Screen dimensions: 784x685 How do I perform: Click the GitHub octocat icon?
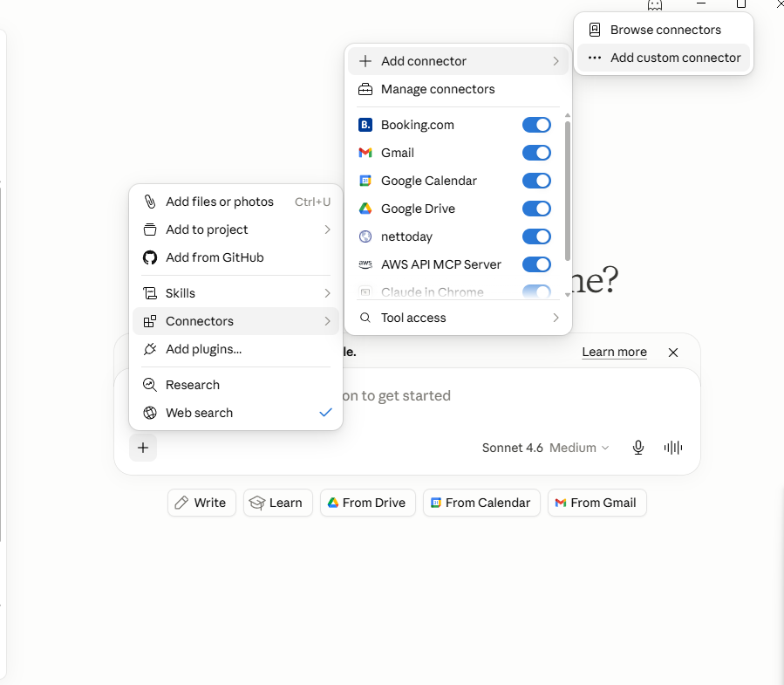pyautogui.click(x=150, y=257)
